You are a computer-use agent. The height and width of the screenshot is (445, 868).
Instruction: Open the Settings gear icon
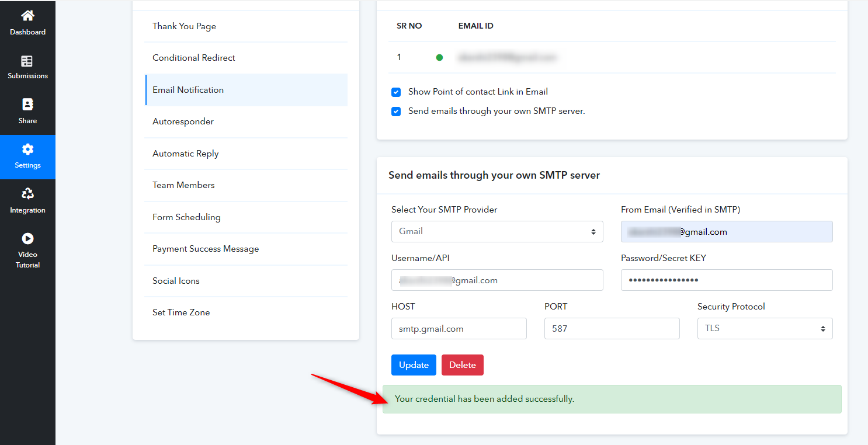coord(27,149)
